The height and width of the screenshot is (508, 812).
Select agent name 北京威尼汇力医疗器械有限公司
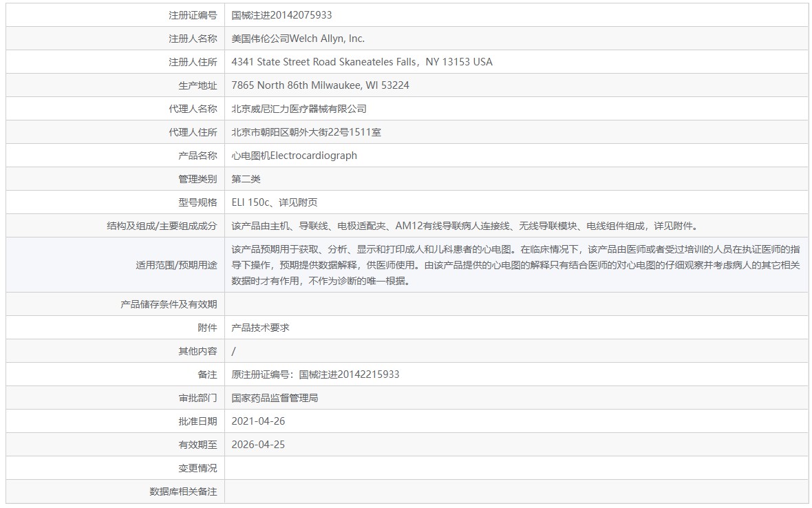pyautogui.click(x=299, y=109)
